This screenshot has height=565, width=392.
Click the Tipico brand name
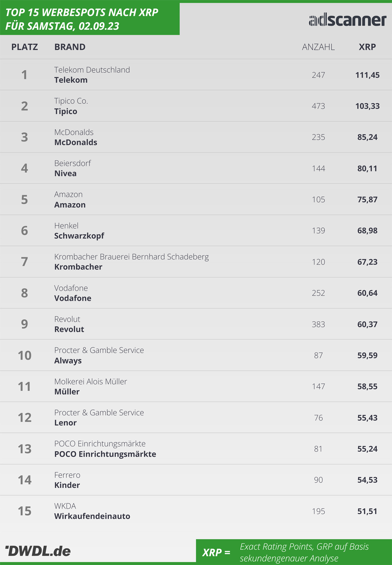click(x=66, y=111)
